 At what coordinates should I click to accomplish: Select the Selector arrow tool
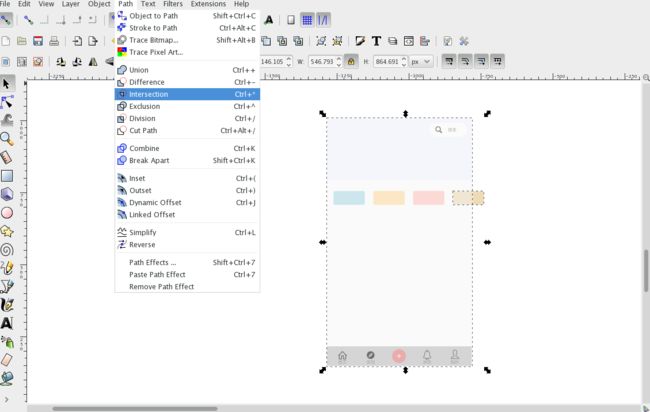(x=7, y=84)
